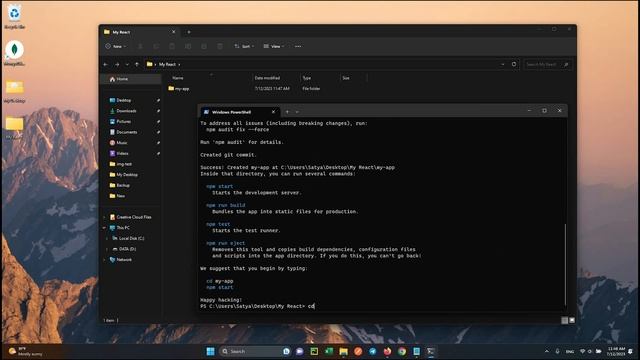Open the MongoDB Compass desktop shortcut
This screenshot has height=360, width=640.
pos(14,53)
